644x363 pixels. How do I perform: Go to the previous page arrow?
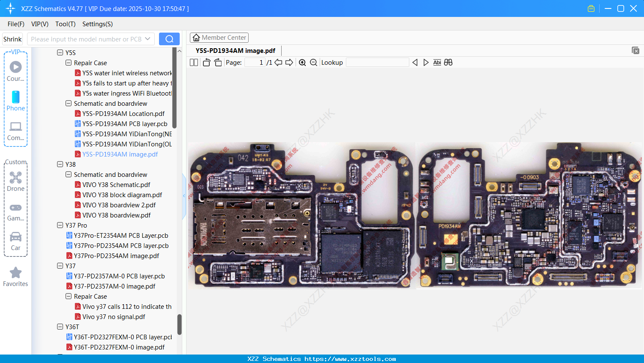(278, 63)
